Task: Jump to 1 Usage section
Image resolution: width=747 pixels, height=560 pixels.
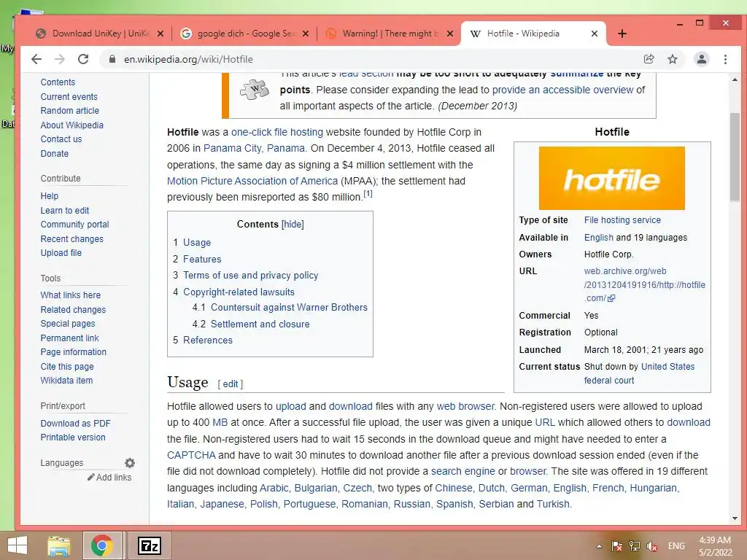Action: click(x=197, y=242)
